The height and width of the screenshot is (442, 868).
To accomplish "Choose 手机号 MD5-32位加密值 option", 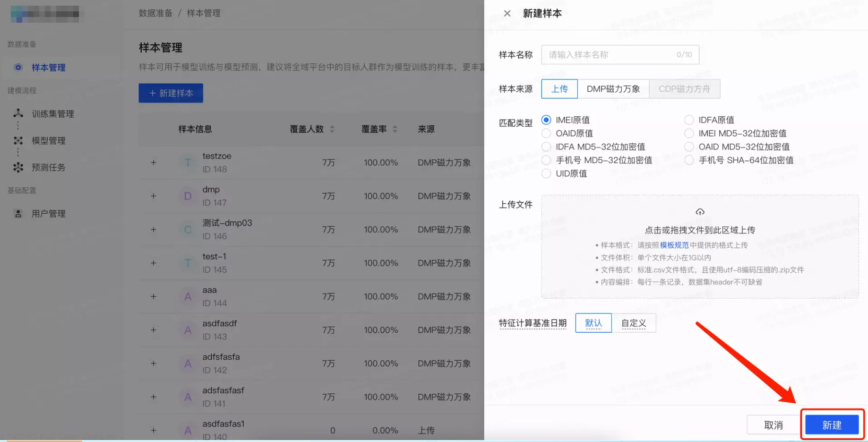I will coord(547,160).
